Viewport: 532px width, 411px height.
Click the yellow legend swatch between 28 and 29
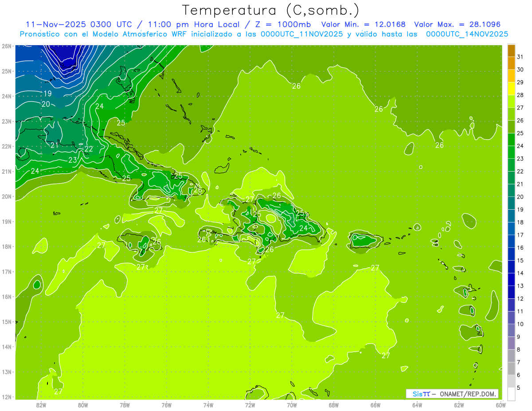[511, 89]
